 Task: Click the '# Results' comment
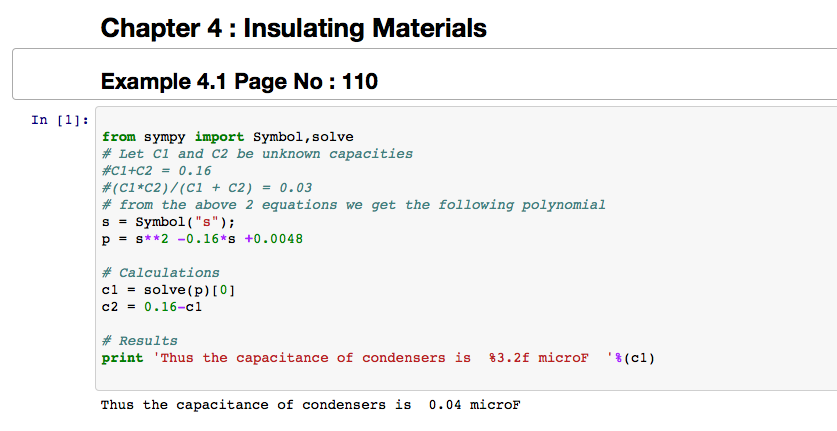139,341
